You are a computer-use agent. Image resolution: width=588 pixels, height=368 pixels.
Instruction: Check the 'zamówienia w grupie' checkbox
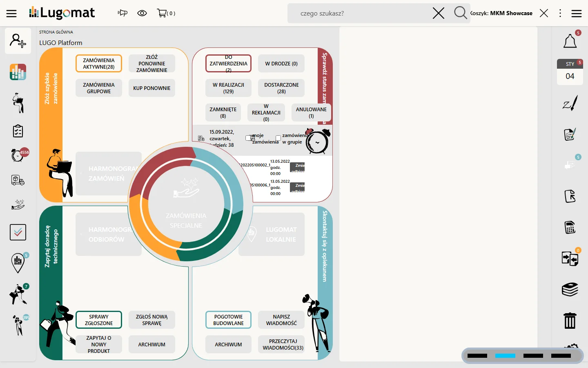278,138
